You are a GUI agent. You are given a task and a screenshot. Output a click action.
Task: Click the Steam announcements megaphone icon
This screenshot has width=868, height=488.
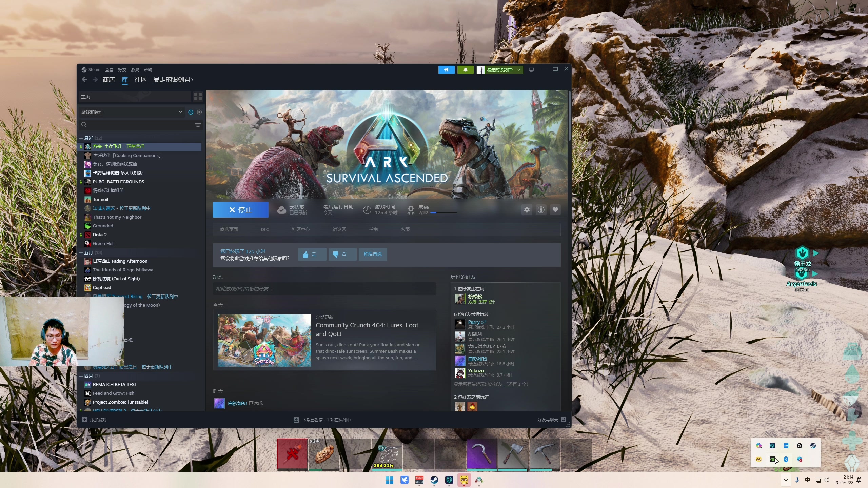(446, 70)
